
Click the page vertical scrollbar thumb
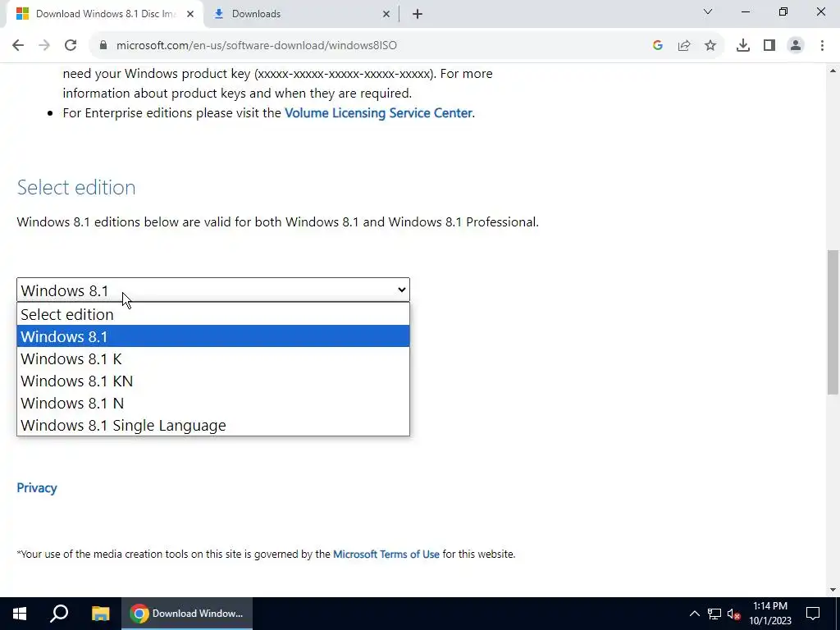pyautogui.click(x=833, y=322)
